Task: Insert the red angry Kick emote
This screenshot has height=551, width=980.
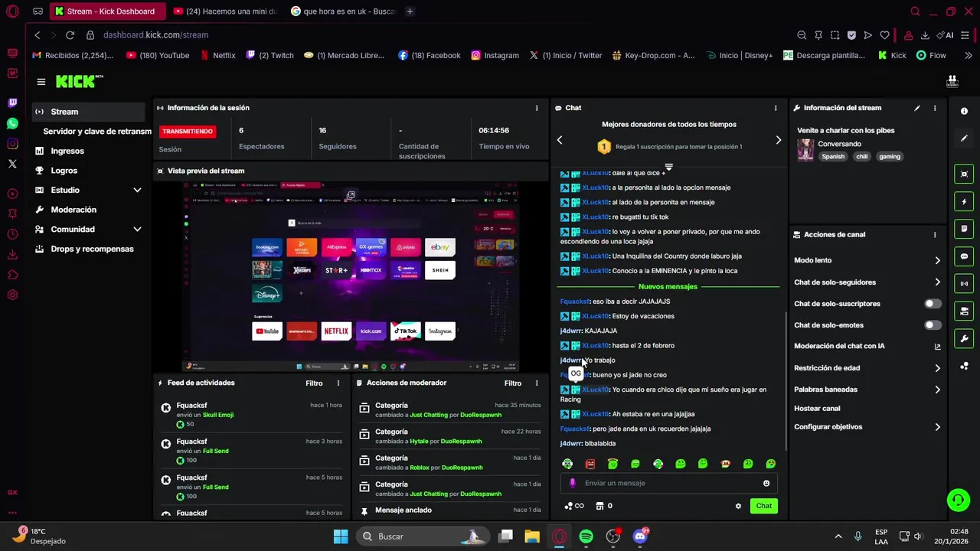Action: (x=590, y=464)
